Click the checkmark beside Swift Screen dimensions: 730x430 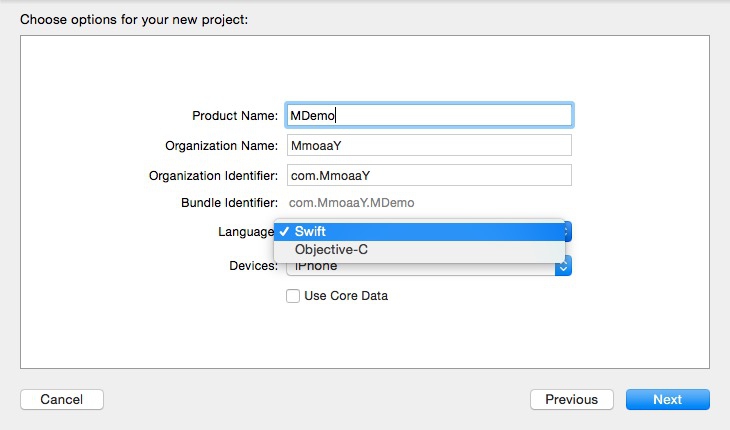[285, 231]
